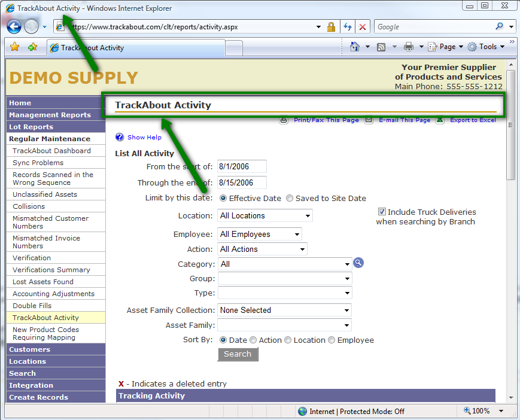The image size is (520, 420).
Task: Click Add to Favorites star-plus icon
Action: tap(32, 47)
